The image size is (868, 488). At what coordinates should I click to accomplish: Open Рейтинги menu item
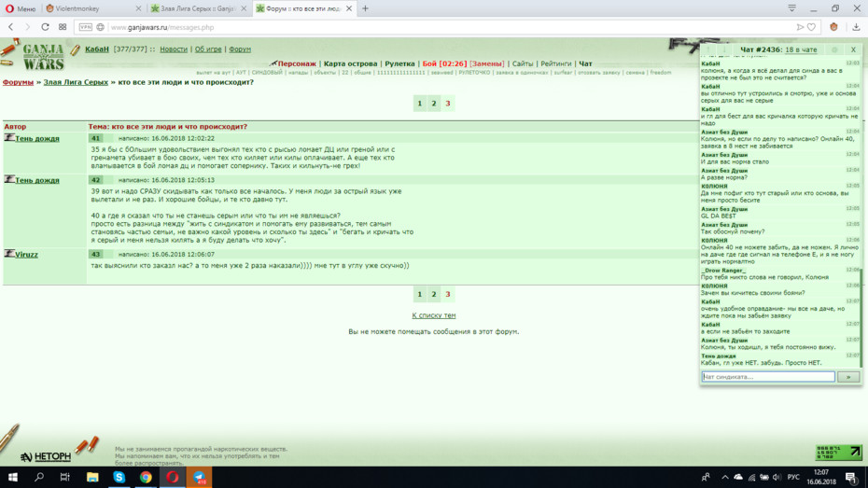[x=555, y=63]
